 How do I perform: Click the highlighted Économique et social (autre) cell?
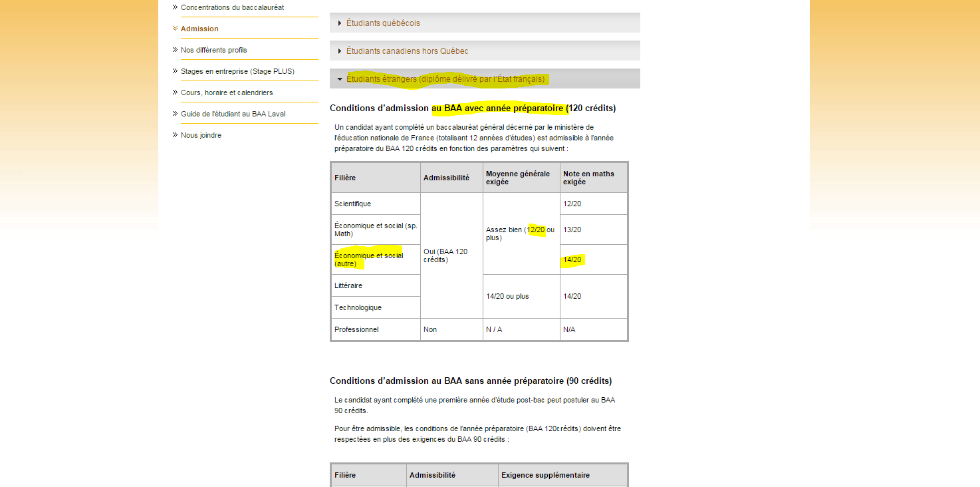tap(368, 259)
